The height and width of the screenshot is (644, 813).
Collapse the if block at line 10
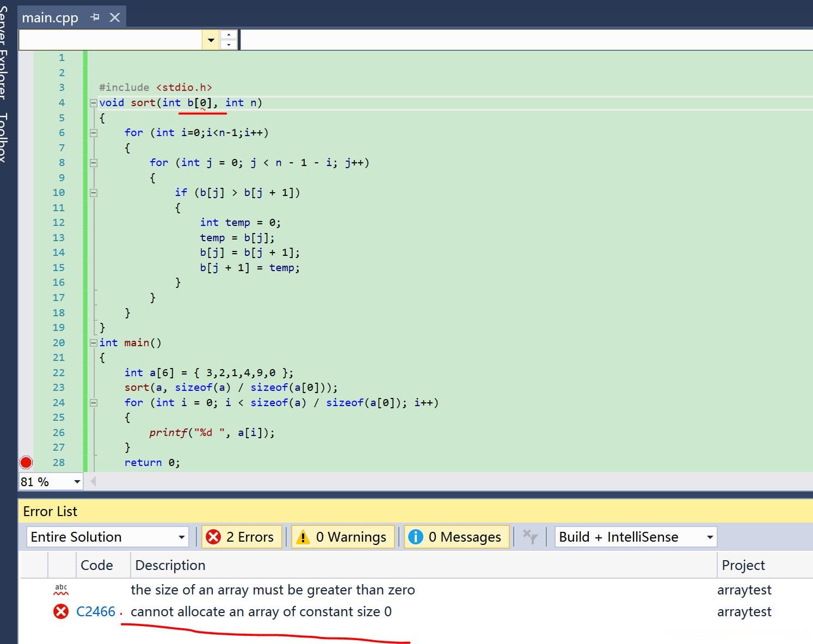tap(93, 193)
